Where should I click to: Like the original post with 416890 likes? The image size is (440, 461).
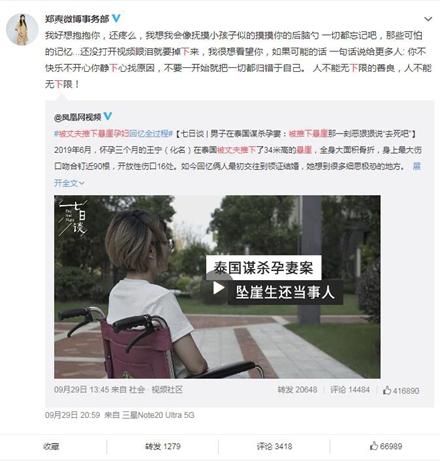coord(401,390)
